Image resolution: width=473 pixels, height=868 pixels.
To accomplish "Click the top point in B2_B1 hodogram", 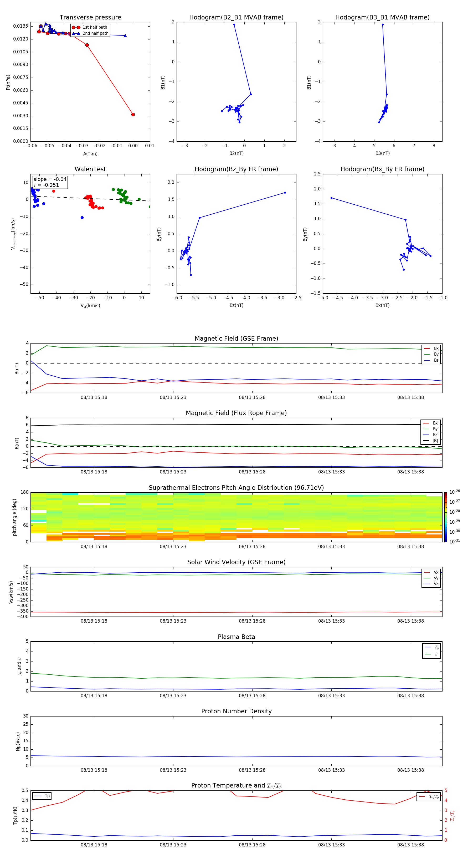I will [x=234, y=25].
